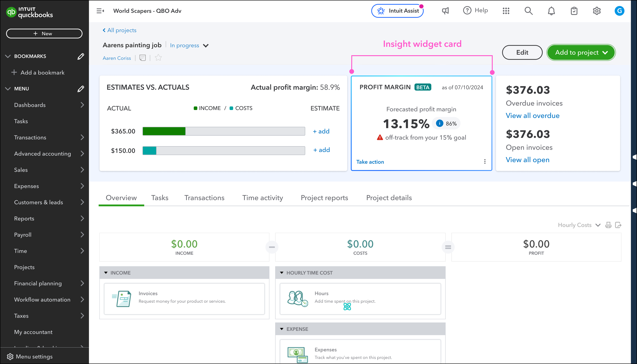This screenshot has width=637, height=364.
Task: Click the teal COSTS legend swatch
Action: 231,108
